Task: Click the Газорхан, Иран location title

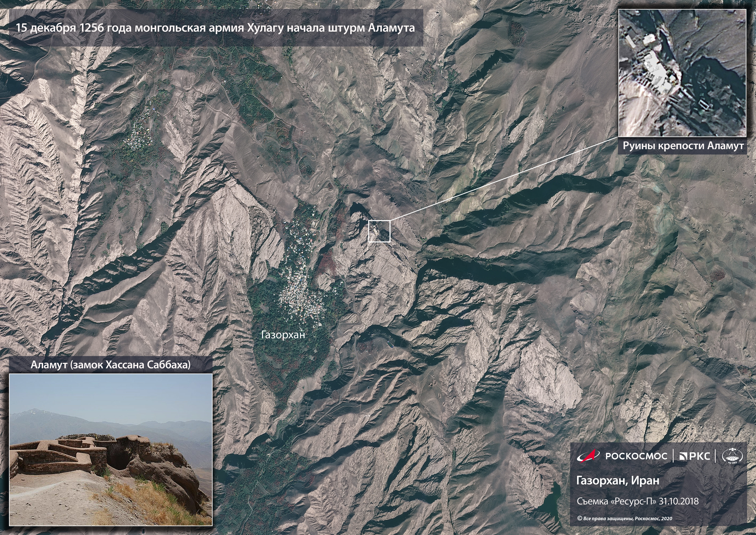Action: click(x=618, y=481)
